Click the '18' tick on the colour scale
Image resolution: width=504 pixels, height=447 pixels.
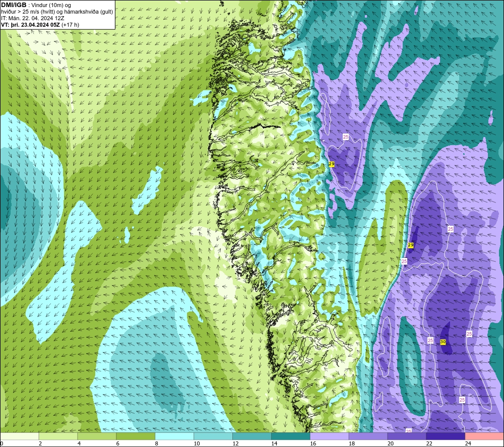pos(352,443)
